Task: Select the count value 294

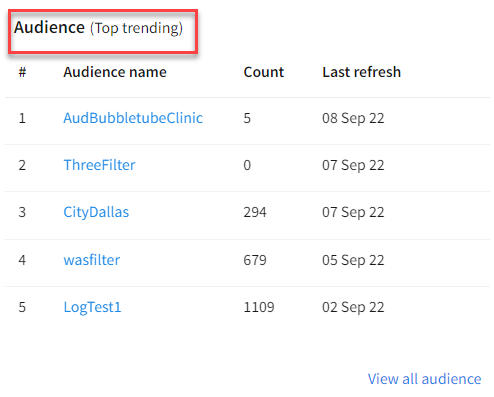Action: pyautogui.click(x=255, y=212)
